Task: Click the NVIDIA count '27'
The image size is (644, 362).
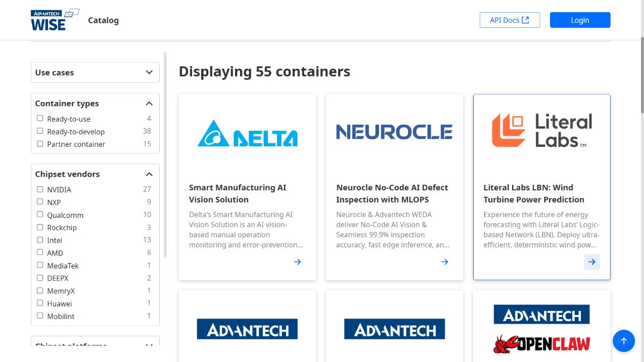Action: [147, 189]
